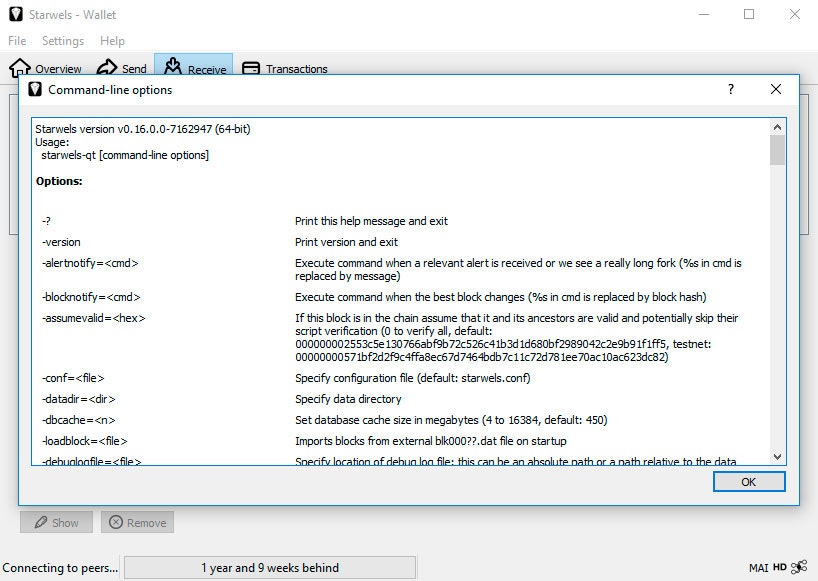Viewport: 818px width, 581px height.
Task: Click the Remove button below the dialog
Action: pyautogui.click(x=137, y=522)
